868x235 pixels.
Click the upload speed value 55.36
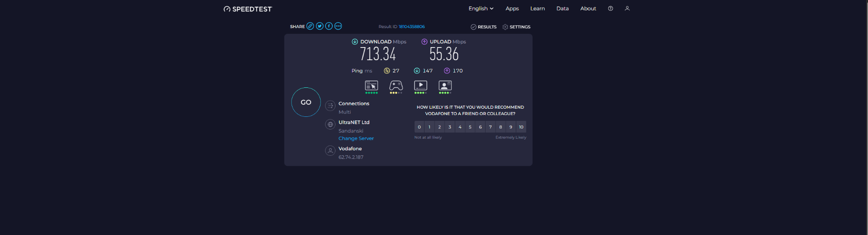pos(444,54)
